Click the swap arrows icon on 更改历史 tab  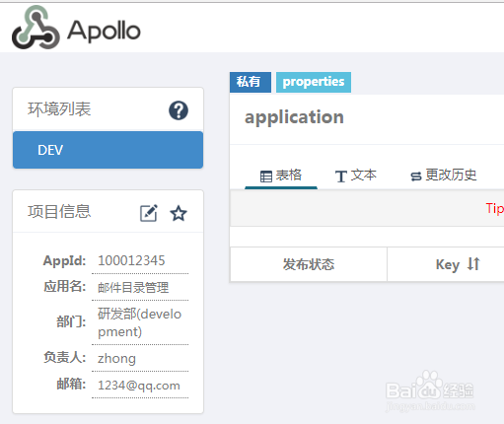click(x=416, y=177)
